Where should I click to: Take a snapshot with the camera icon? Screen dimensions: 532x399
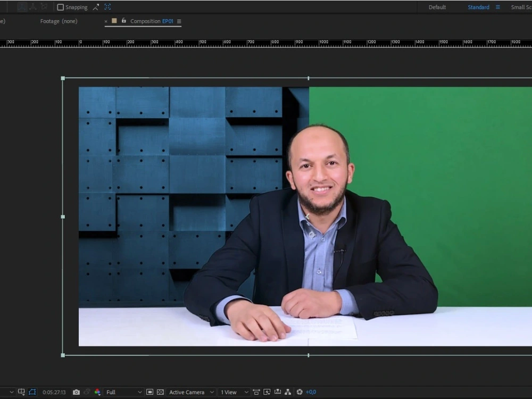(x=76, y=392)
